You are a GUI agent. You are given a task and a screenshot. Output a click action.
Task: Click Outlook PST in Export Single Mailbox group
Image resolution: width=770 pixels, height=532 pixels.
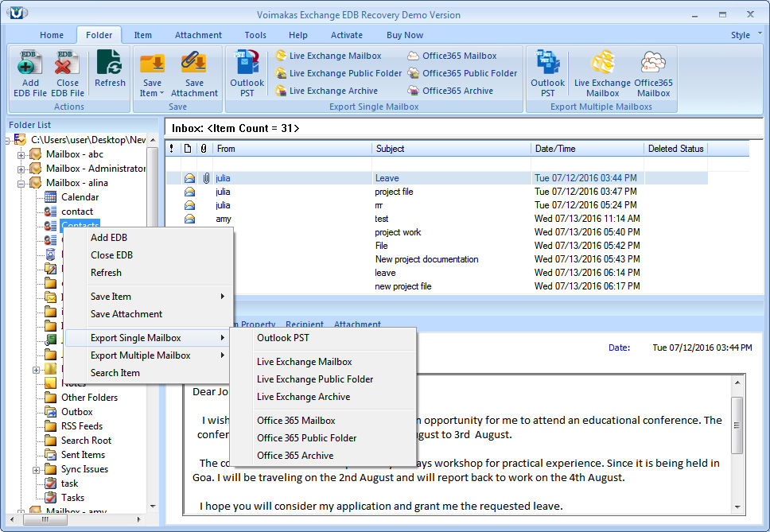pyautogui.click(x=247, y=74)
